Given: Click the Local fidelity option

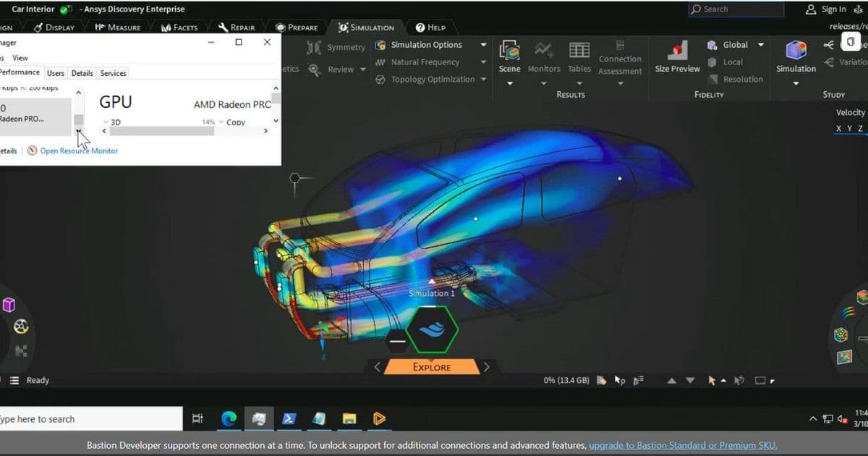Looking at the screenshot, I should (725, 62).
